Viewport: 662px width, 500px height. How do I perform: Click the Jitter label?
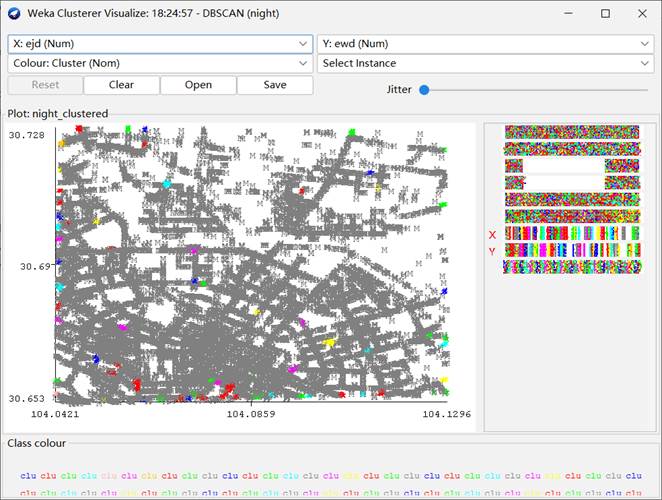[399, 90]
